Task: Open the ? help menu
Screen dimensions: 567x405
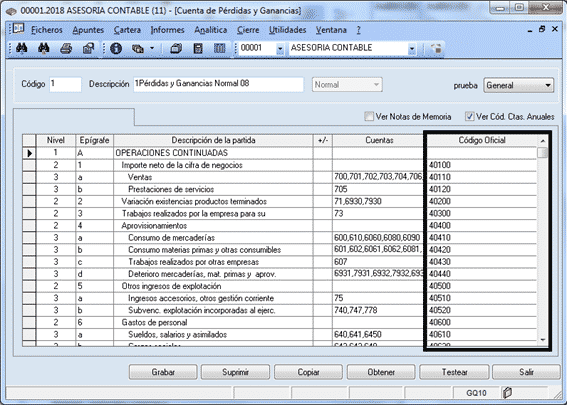Action: 358,30
